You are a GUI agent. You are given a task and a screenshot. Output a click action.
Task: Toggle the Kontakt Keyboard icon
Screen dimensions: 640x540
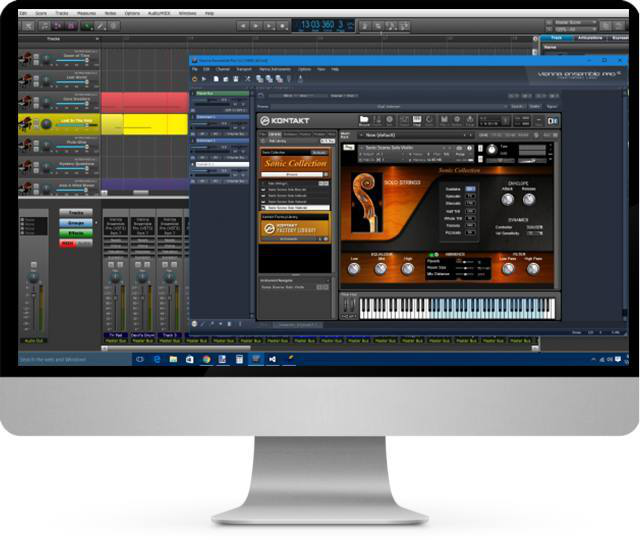coord(417,120)
